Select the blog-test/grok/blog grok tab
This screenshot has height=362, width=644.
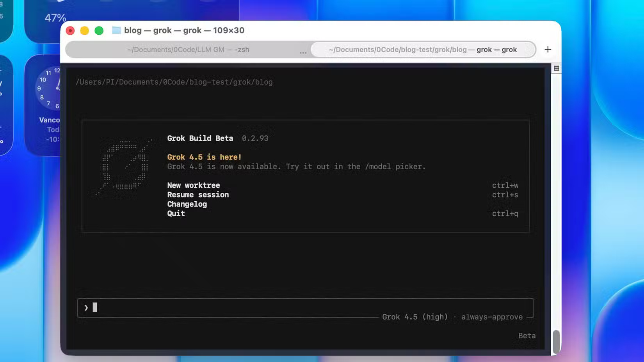pyautogui.click(x=423, y=50)
